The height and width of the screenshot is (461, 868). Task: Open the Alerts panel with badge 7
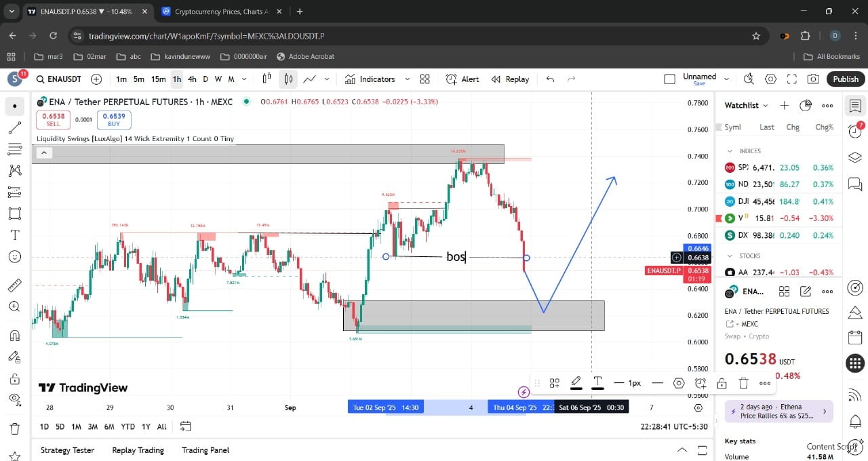click(x=854, y=131)
